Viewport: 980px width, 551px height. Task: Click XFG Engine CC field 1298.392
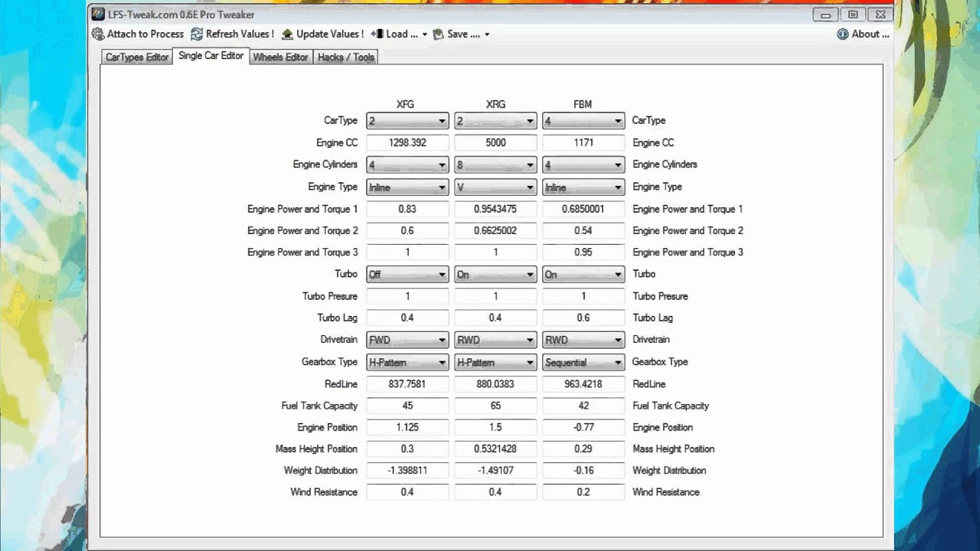click(x=407, y=142)
